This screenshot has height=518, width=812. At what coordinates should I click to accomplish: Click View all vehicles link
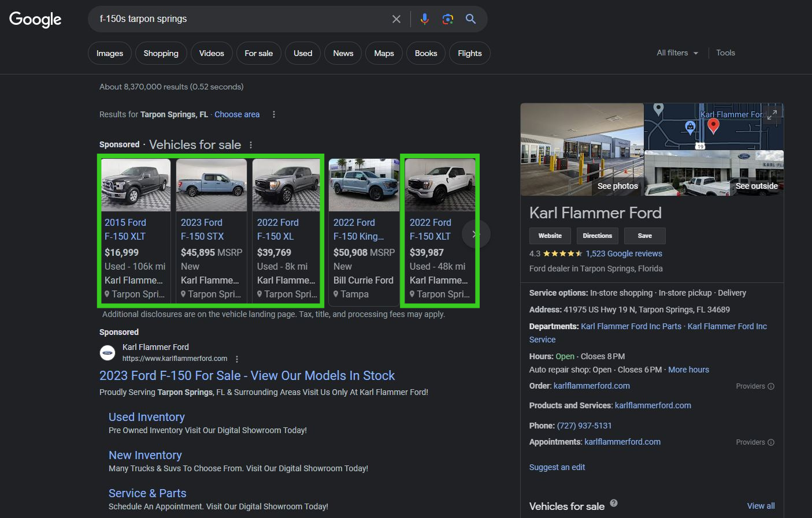(x=761, y=506)
